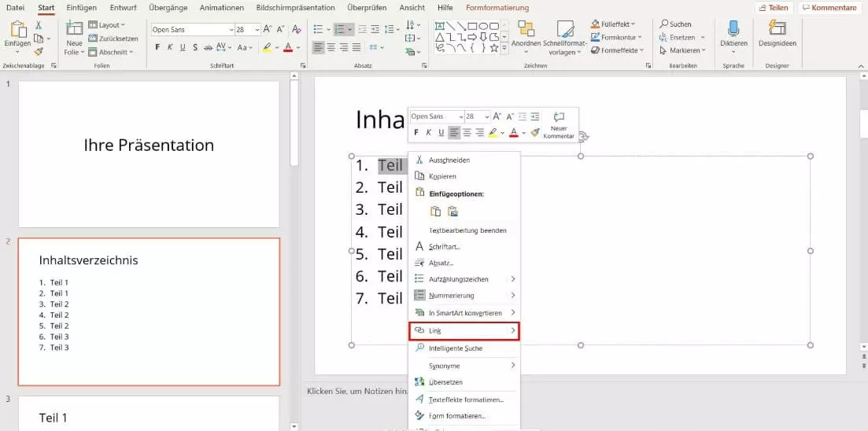Click Zurücksetzen in Folien group
868x431 pixels.
coord(113,39)
